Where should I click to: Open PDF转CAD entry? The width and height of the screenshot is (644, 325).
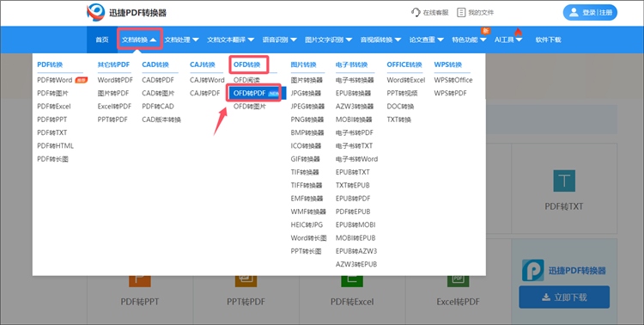click(158, 106)
